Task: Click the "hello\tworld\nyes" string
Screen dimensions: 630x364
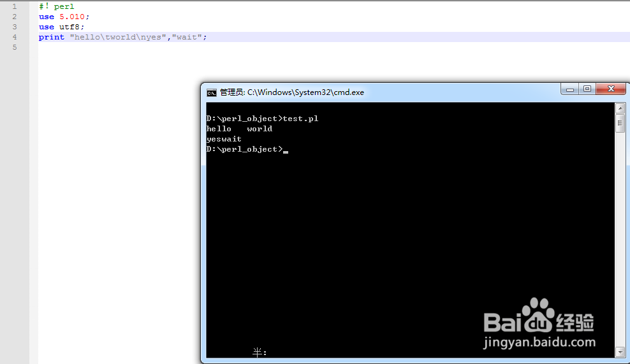Action: click(118, 37)
